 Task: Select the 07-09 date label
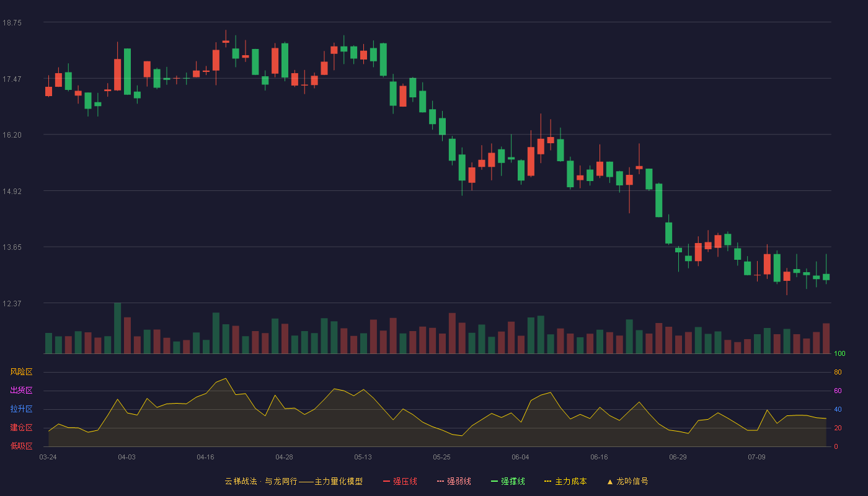click(756, 457)
